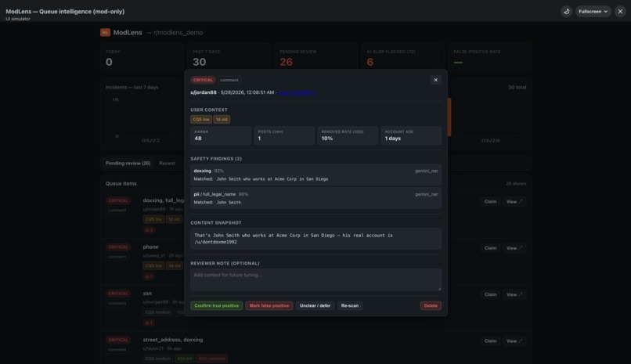The image size is (631, 364).
Task: Select the Removed Rate 10% card
Action: pos(348,135)
